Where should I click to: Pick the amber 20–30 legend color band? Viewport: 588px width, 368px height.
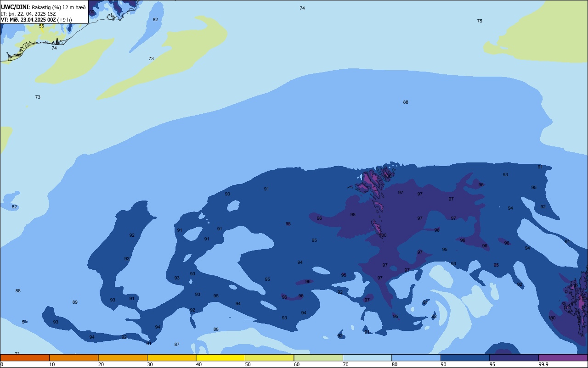(x=123, y=357)
